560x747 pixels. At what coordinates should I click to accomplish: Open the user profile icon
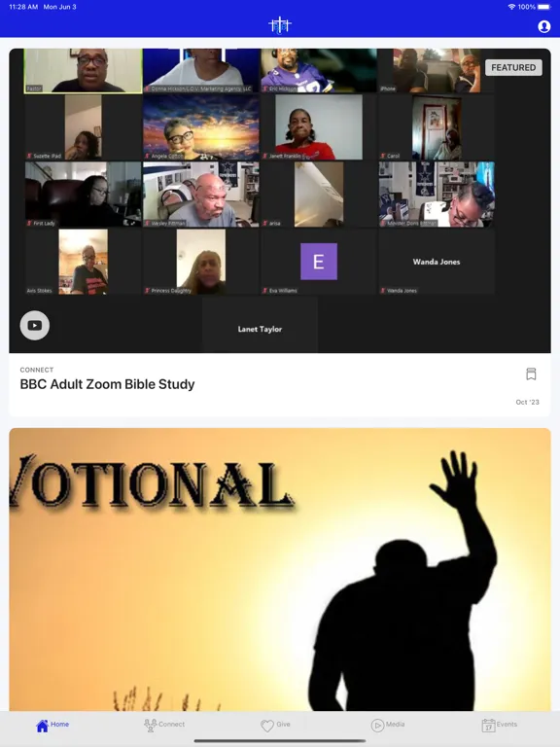pos(543,26)
